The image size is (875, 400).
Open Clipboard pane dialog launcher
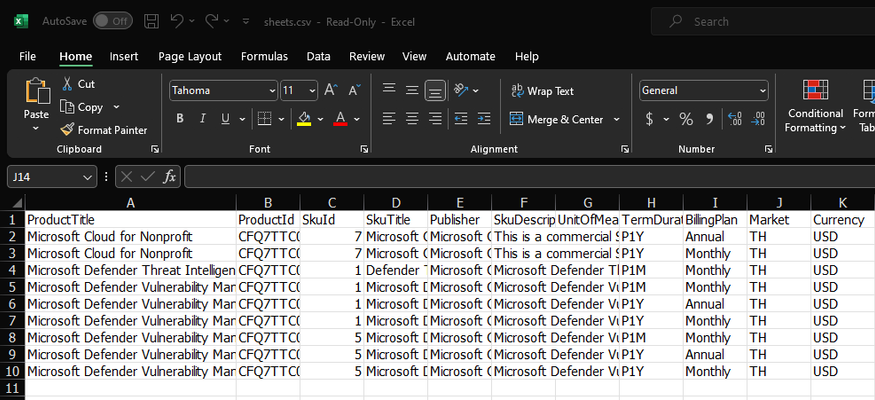pos(155,149)
